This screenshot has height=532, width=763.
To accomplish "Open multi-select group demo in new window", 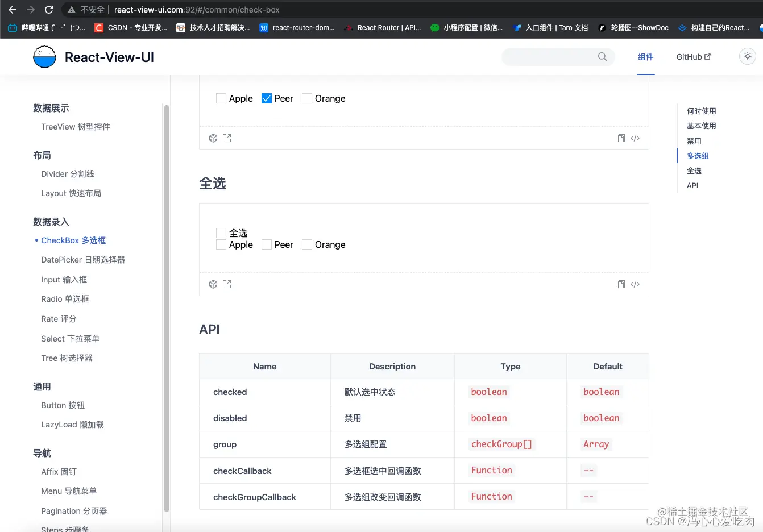I will point(227,138).
